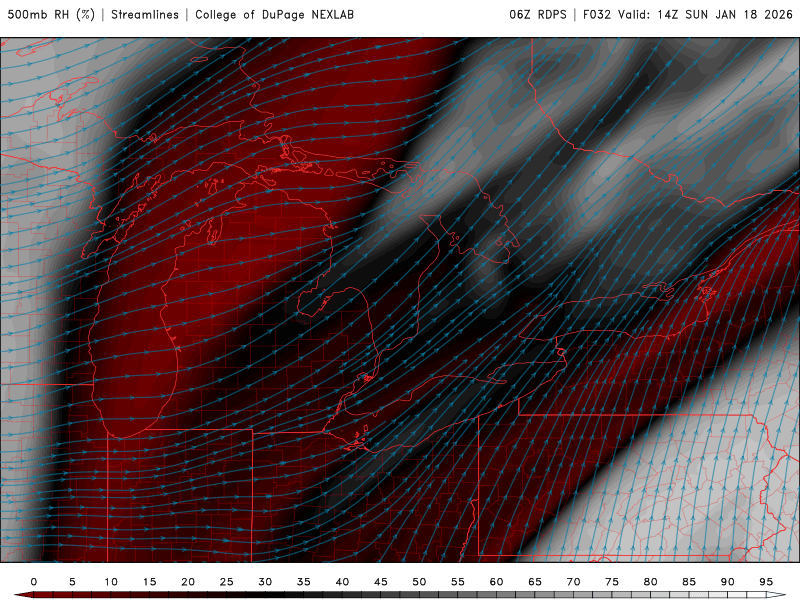The image size is (800, 600).
Task: Click the colorbar label "55"
Action: coord(458,582)
